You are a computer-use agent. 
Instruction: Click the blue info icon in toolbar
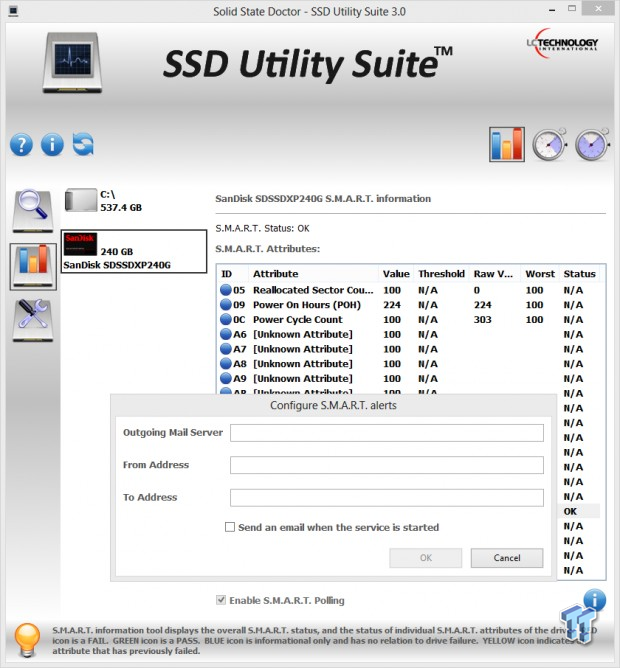click(52, 145)
